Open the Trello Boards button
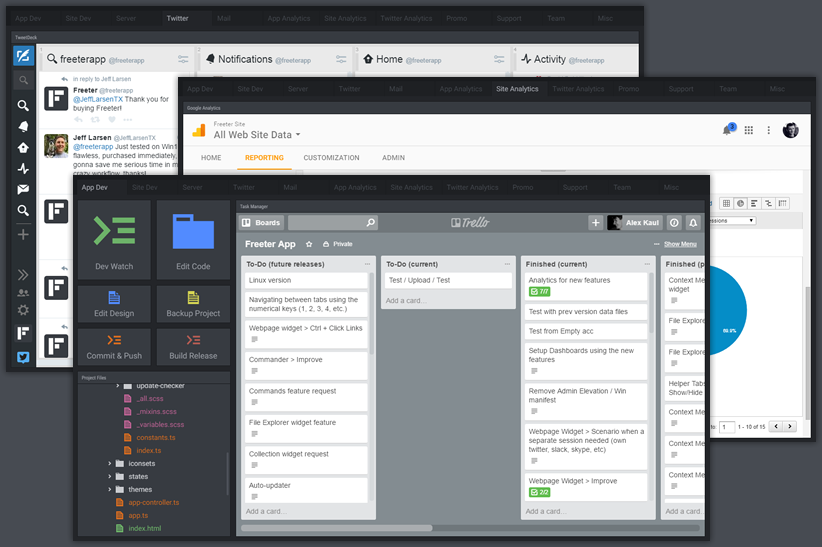This screenshot has width=822, height=547. pos(261,223)
